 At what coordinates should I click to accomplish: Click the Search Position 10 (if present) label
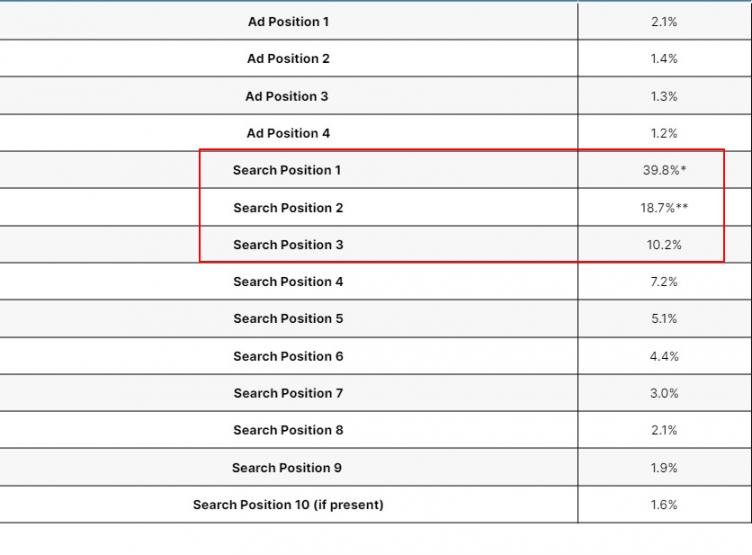(x=288, y=505)
